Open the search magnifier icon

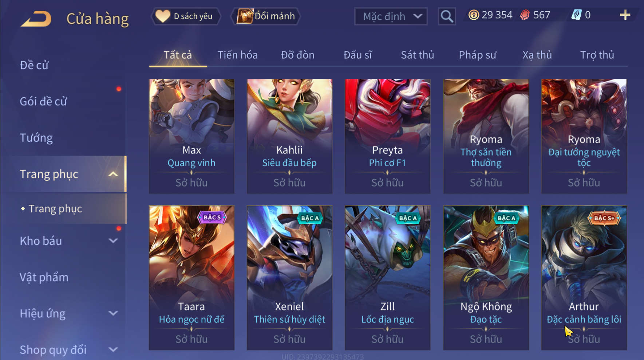[447, 16]
